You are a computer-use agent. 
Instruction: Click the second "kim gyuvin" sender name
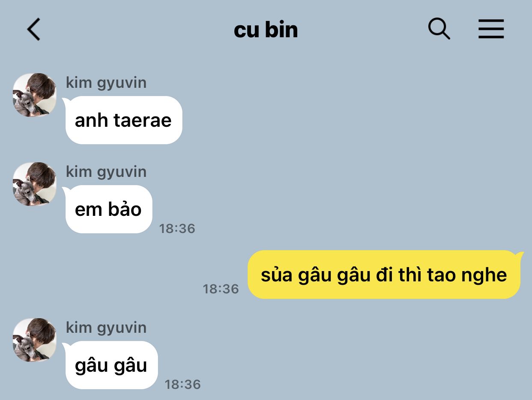[x=106, y=172]
